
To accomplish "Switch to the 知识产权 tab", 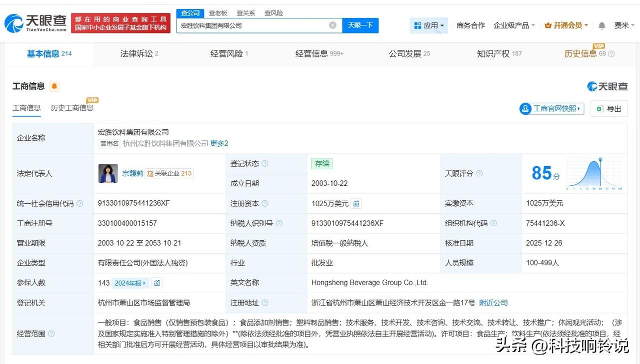I will coord(499,54).
